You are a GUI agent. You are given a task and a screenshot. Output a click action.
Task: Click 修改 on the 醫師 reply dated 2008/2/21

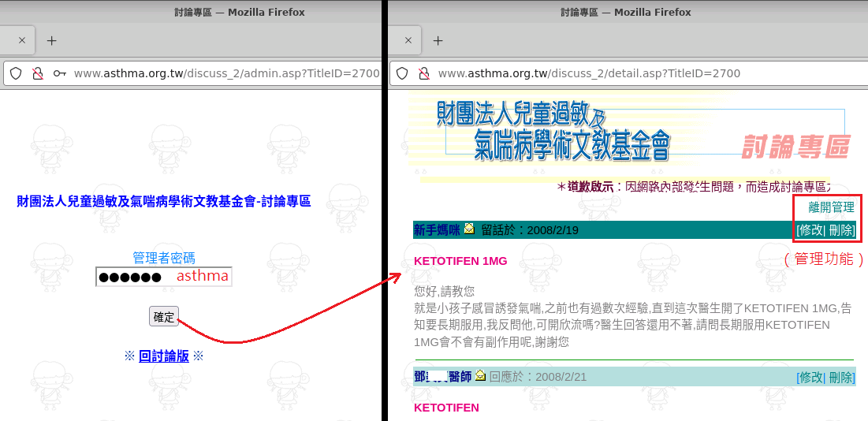811,378
